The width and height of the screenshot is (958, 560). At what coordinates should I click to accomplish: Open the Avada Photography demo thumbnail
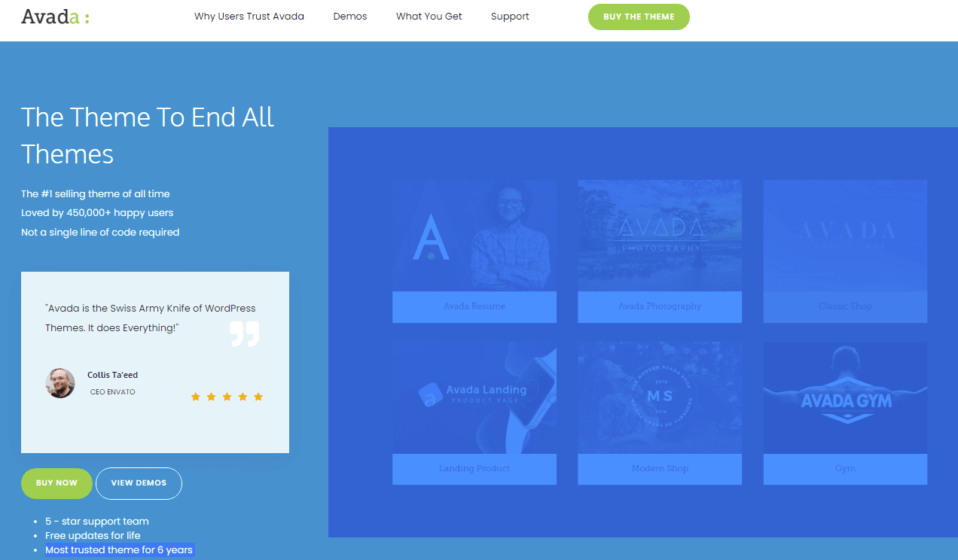660,236
